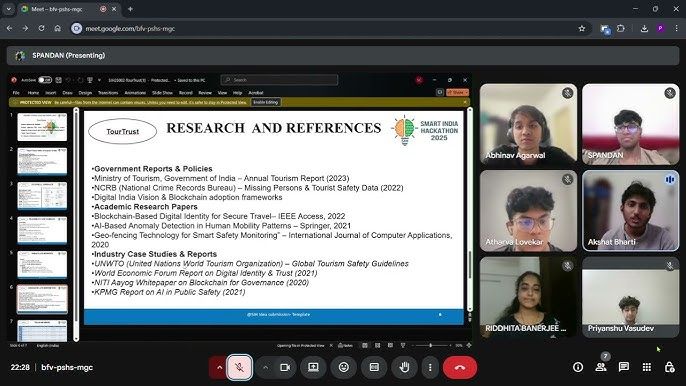The width and height of the screenshot is (686, 386).
Task: Select slide 1 thumbnail
Action: tap(42, 127)
